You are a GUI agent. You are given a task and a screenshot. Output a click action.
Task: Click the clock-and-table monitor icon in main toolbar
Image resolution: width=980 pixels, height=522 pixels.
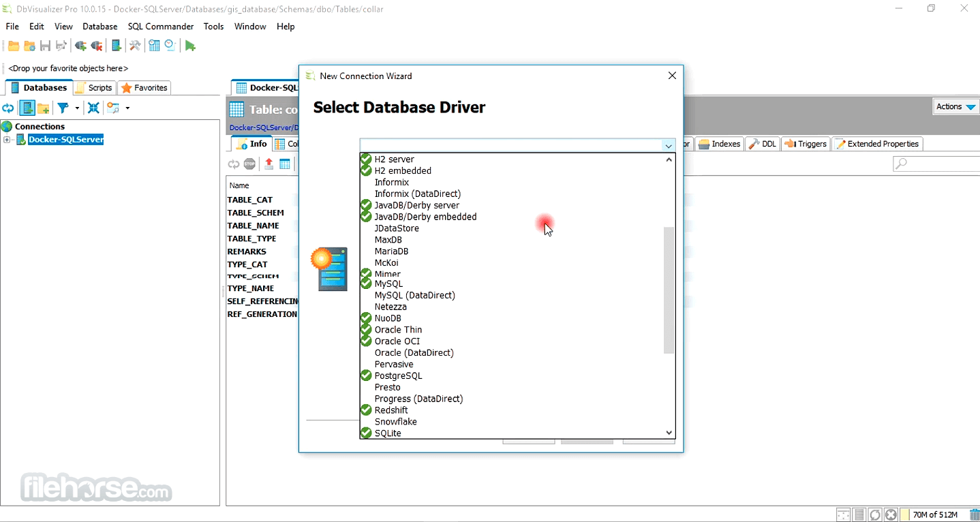(154, 46)
